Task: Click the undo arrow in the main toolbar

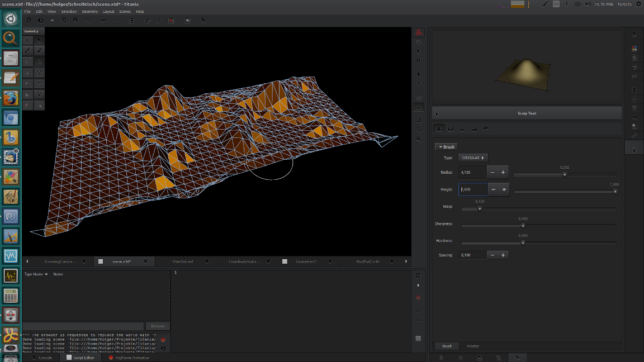Action: coord(103,21)
